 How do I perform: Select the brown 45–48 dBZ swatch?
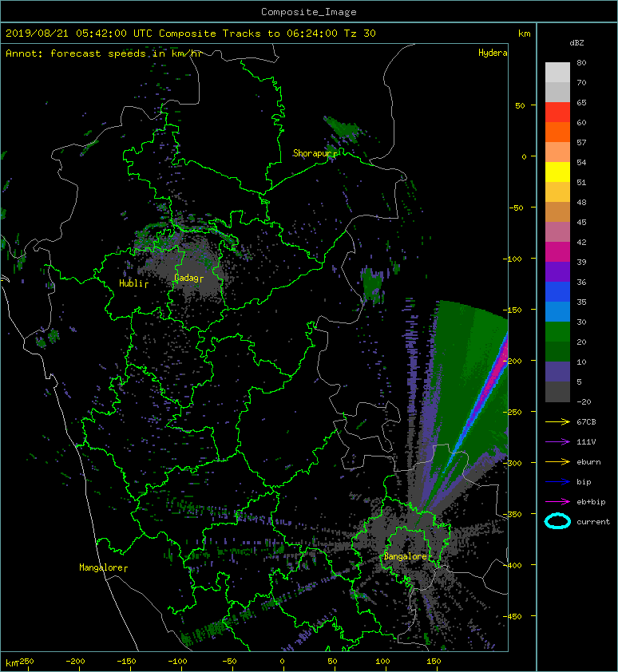point(557,212)
